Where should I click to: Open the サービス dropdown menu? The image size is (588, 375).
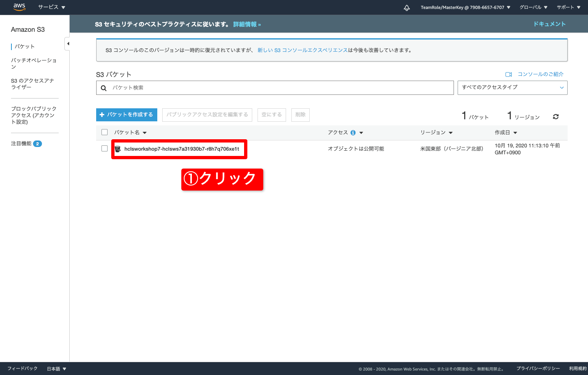coord(52,7)
